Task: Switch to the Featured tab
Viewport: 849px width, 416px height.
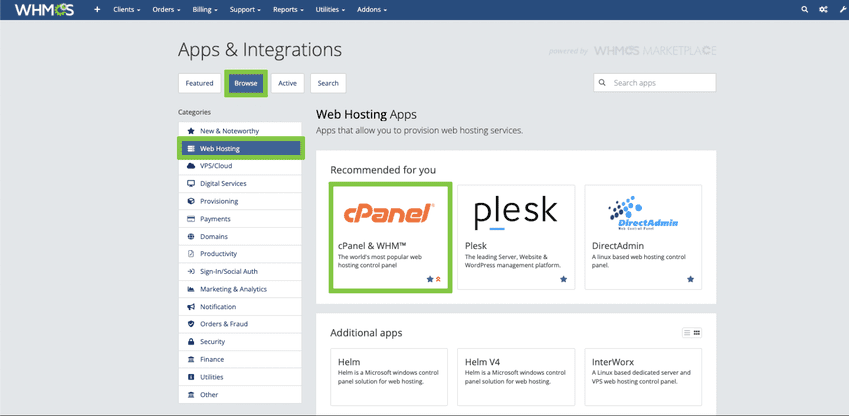Action: tap(199, 83)
